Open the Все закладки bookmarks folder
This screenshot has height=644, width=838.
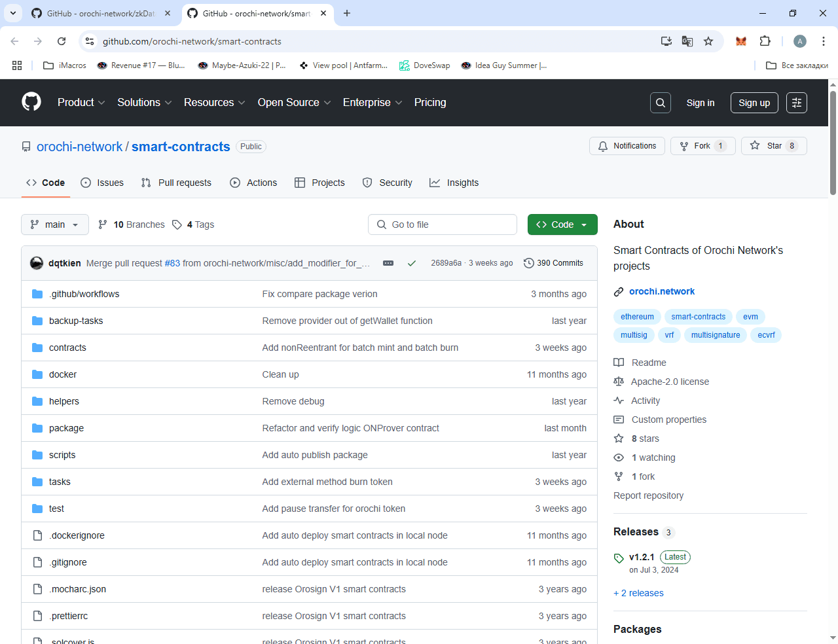pos(797,65)
